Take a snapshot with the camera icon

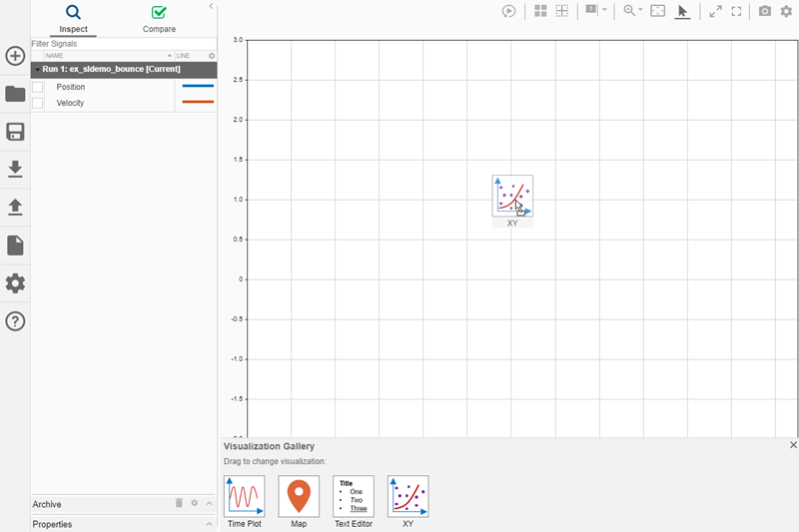[x=765, y=11]
